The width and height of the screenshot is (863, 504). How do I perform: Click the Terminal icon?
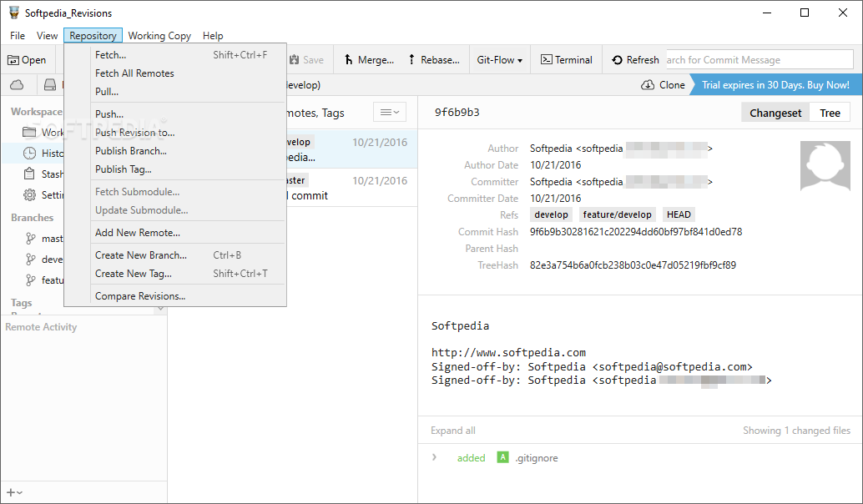click(x=547, y=59)
